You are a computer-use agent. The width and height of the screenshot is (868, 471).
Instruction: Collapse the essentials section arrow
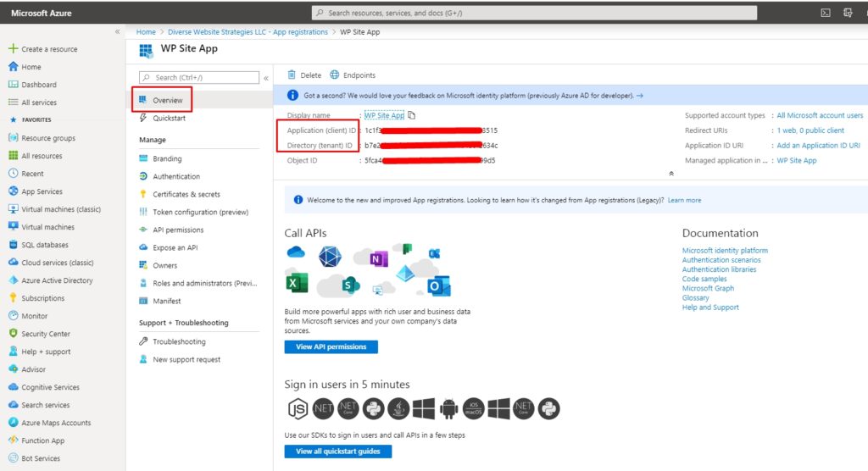(671, 173)
